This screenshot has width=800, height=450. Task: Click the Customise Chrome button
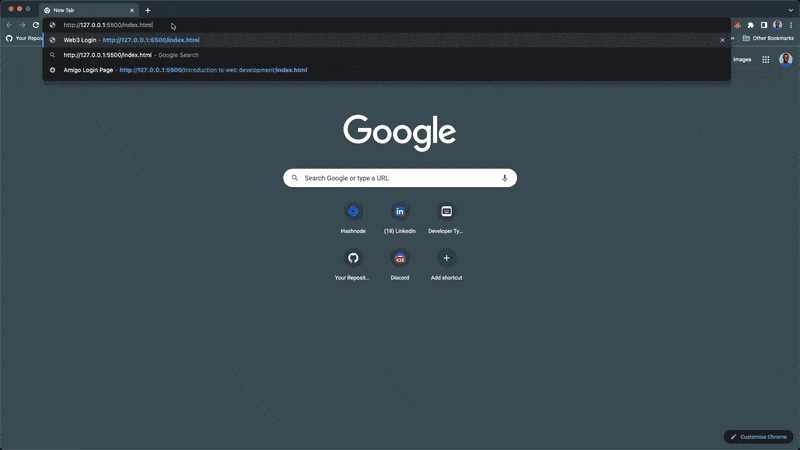(x=760, y=437)
